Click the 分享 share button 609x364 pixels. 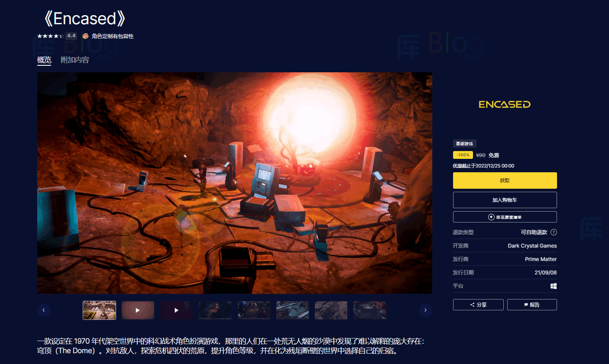point(478,305)
